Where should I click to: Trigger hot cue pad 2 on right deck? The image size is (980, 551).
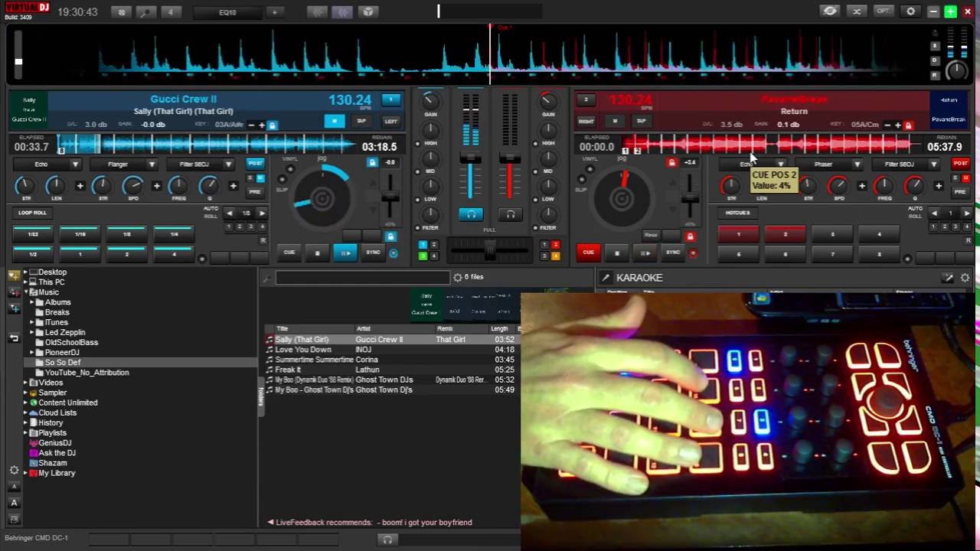(786, 234)
